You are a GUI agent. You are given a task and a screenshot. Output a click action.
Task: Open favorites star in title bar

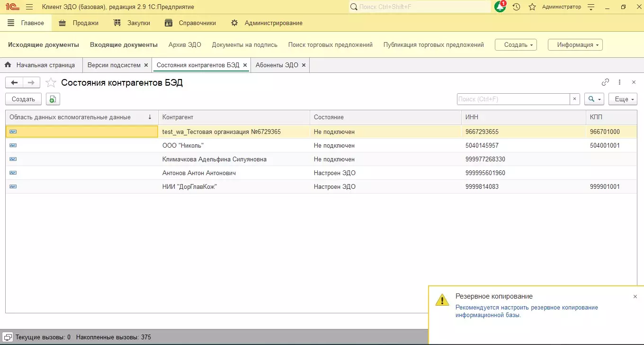coord(532,7)
